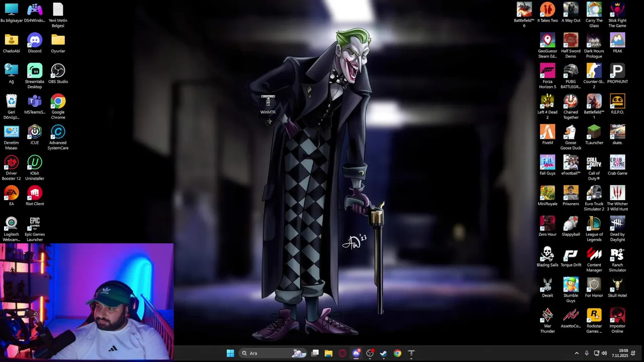Screen dimensions: 644x362
Task: Select the A Way Out icon
Action: click(x=571, y=13)
